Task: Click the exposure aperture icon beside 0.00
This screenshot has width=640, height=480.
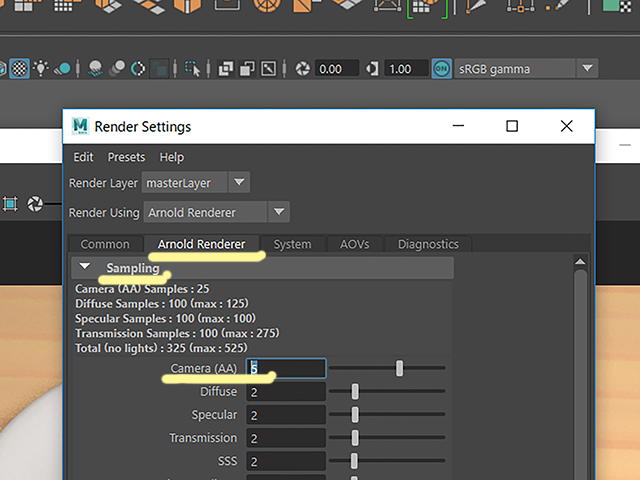Action: [302, 69]
